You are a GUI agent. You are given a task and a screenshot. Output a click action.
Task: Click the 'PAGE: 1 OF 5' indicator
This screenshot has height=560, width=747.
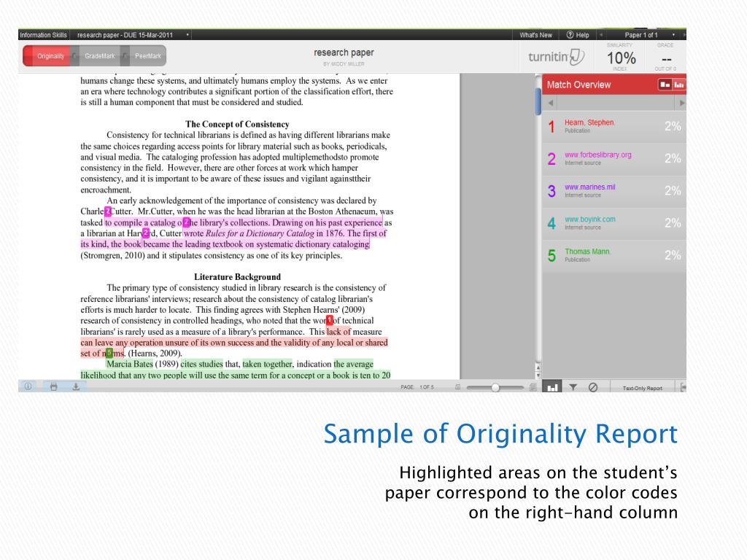coord(417,387)
